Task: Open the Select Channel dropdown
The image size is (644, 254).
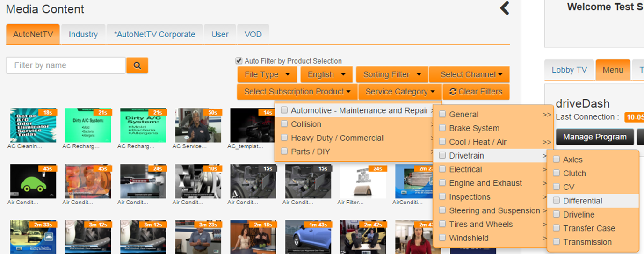Action: [469, 74]
